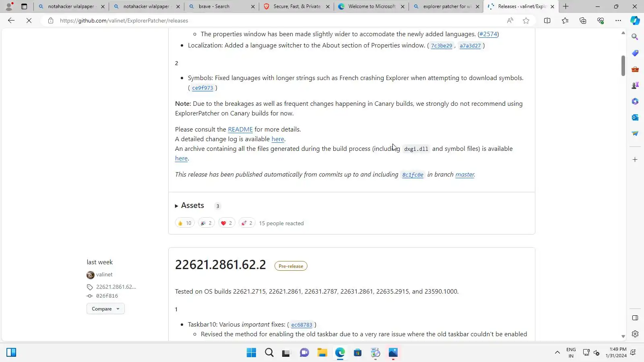Open release title 22621.2861.62.2
The image size is (644, 362).
(x=221, y=265)
